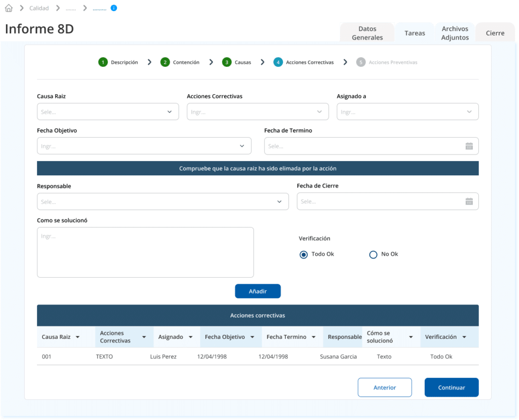Open Calidad breadcrumb link
This screenshot has width=519, height=420.
(39, 8)
